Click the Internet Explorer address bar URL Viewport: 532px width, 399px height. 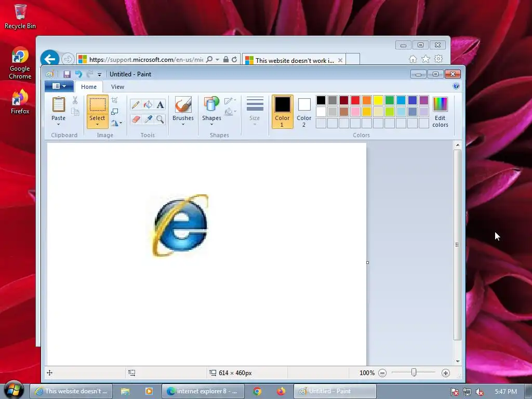pos(146,60)
